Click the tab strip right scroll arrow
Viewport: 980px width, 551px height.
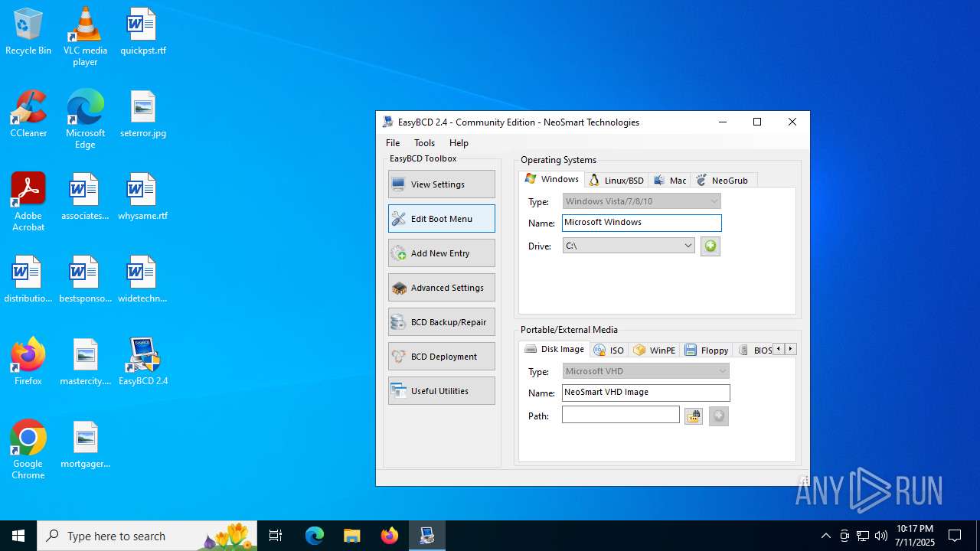click(x=791, y=349)
